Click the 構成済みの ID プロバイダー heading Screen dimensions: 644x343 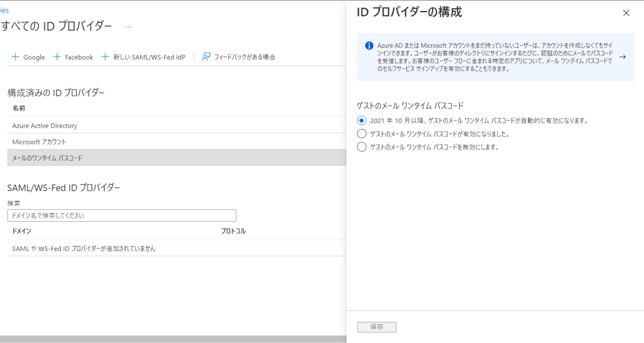tap(56, 92)
